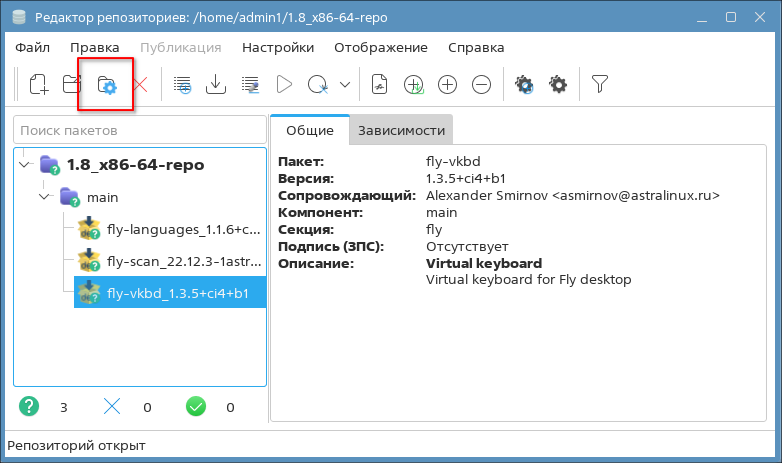
Task: Click the sign package document icon
Action: click(x=379, y=85)
